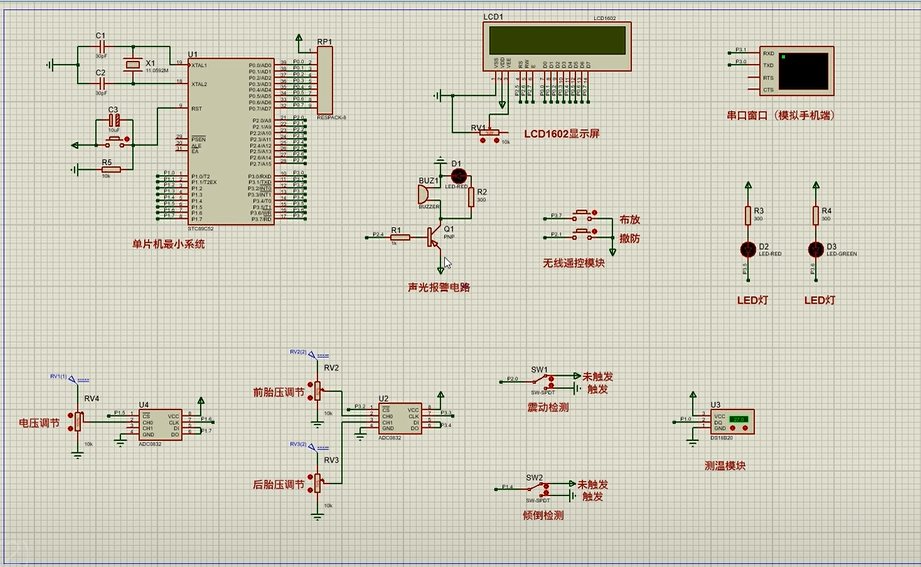
Task: Adjust the RV4 voltage potentiometer
Action: (x=78, y=420)
